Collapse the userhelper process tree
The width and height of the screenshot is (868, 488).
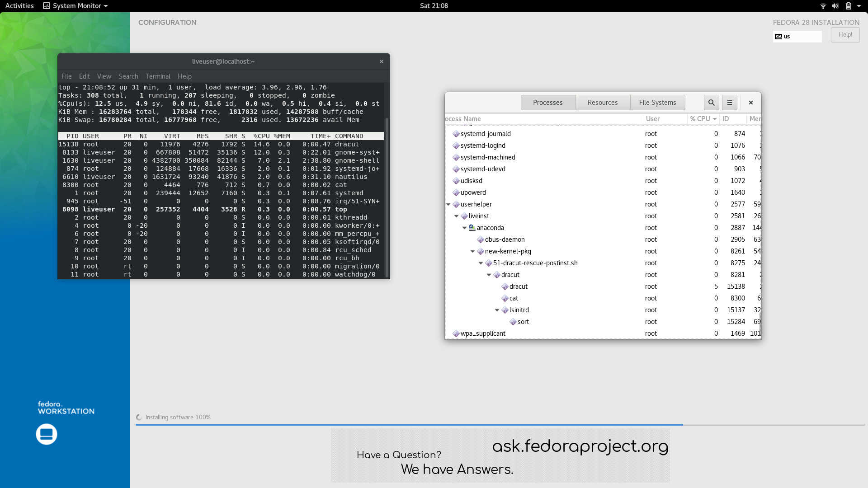pyautogui.click(x=448, y=204)
